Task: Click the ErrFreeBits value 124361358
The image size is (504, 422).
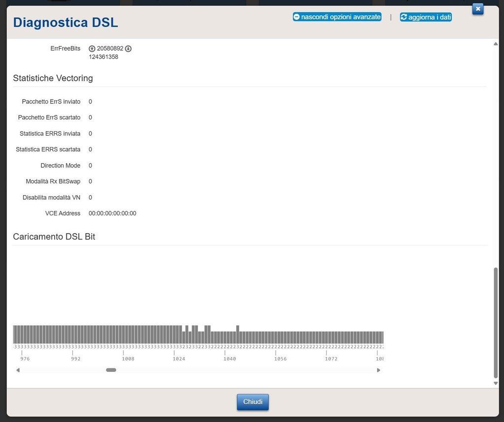Action: 103,57
